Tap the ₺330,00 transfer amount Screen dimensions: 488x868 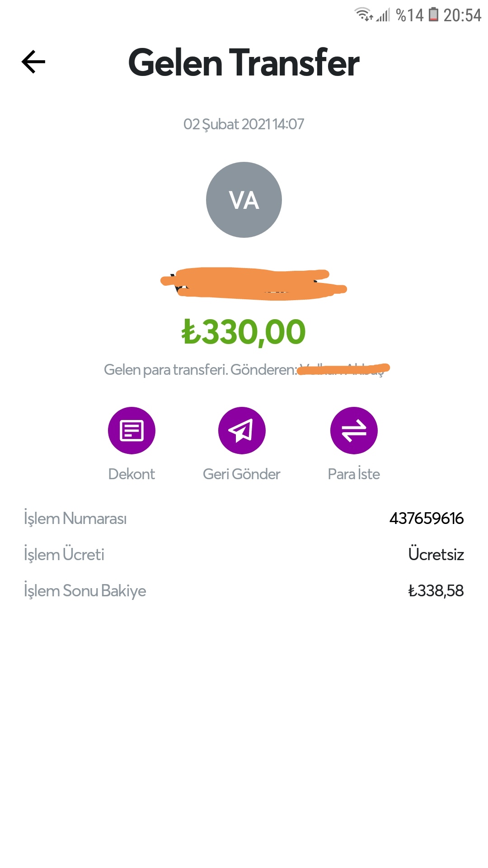point(244,332)
